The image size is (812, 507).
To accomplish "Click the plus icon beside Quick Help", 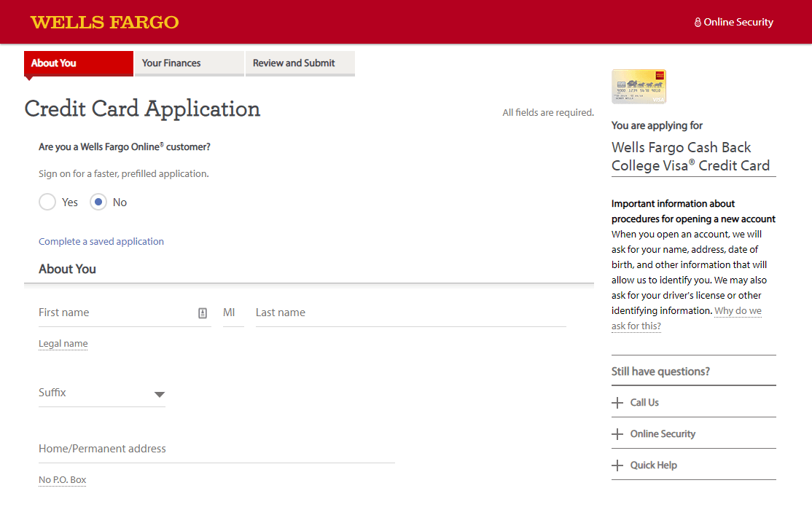I will pos(617,465).
